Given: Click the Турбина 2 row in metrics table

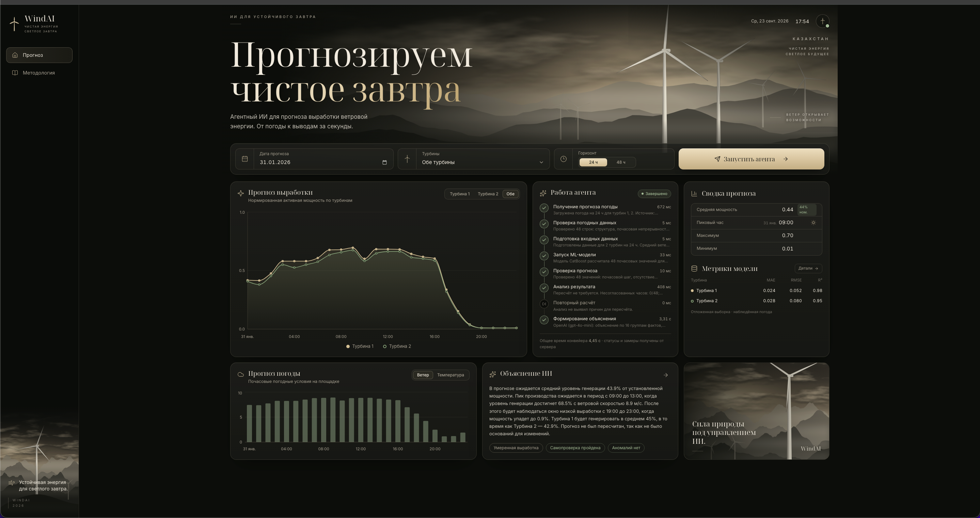Looking at the screenshot, I should (756, 301).
